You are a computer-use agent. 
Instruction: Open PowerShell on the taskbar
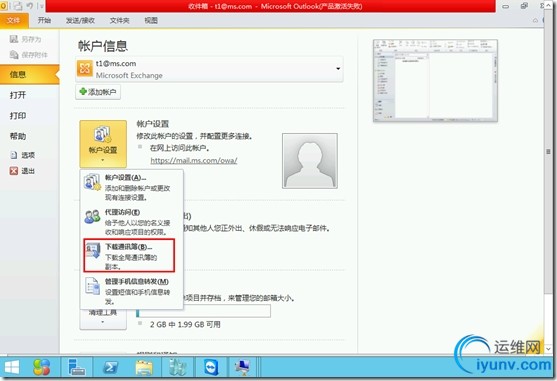coord(110,367)
